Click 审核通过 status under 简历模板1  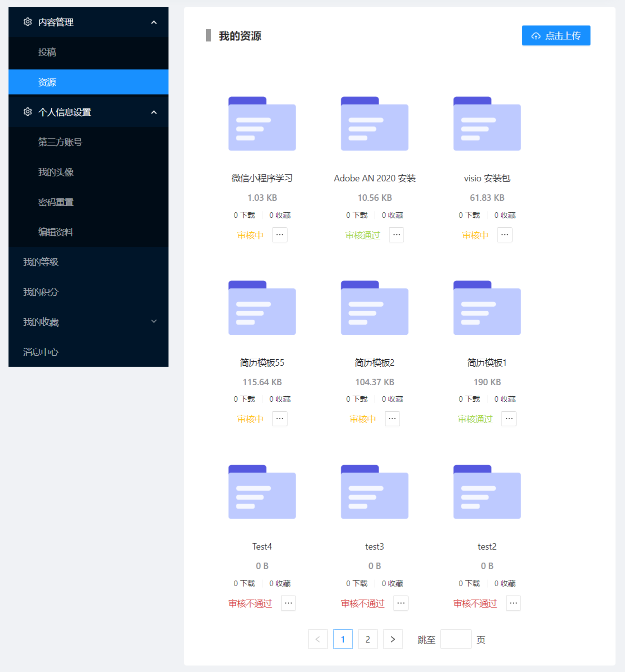tap(475, 419)
